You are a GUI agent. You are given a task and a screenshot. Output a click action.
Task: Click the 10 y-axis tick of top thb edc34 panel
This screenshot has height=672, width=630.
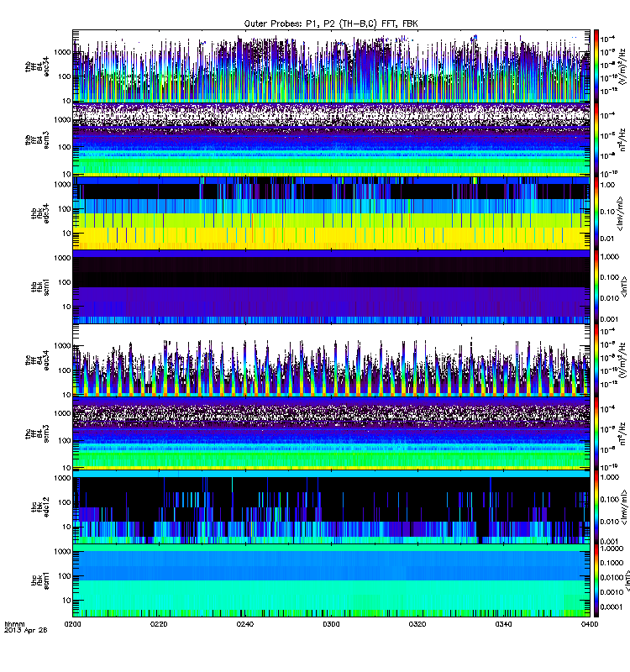coord(66,101)
